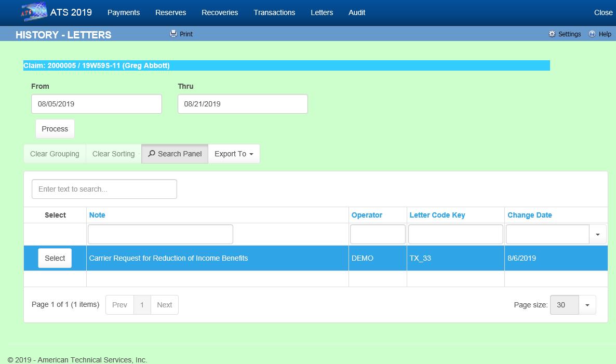Open Help via the question mark icon
Viewport: 616px width, 364px height.
(592, 34)
